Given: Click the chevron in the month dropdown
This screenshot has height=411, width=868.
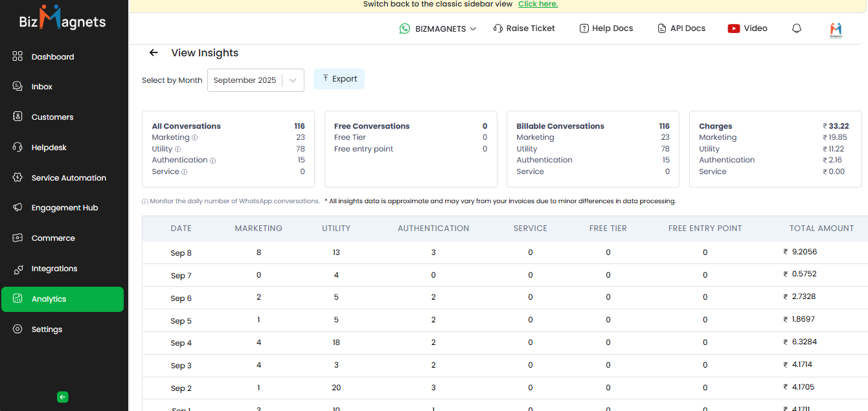Looking at the screenshot, I should (293, 80).
